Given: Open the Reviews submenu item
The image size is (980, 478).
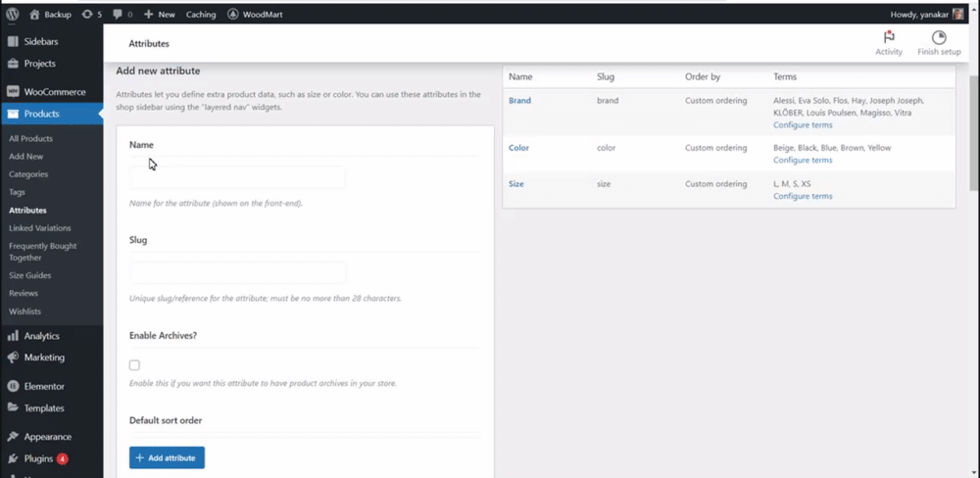Looking at the screenshot, I should (24, 293).
